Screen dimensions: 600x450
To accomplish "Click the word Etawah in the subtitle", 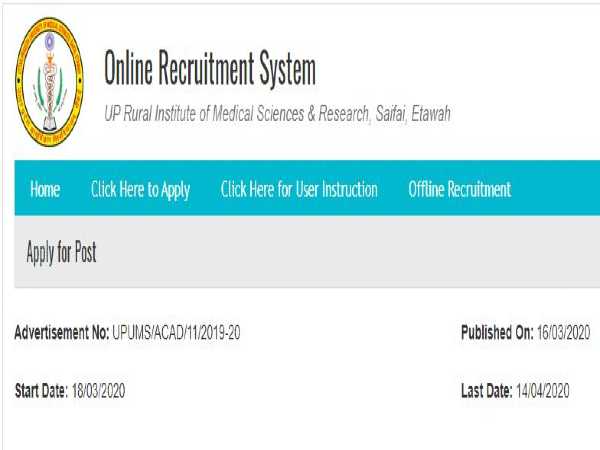I will pos(429,114).
